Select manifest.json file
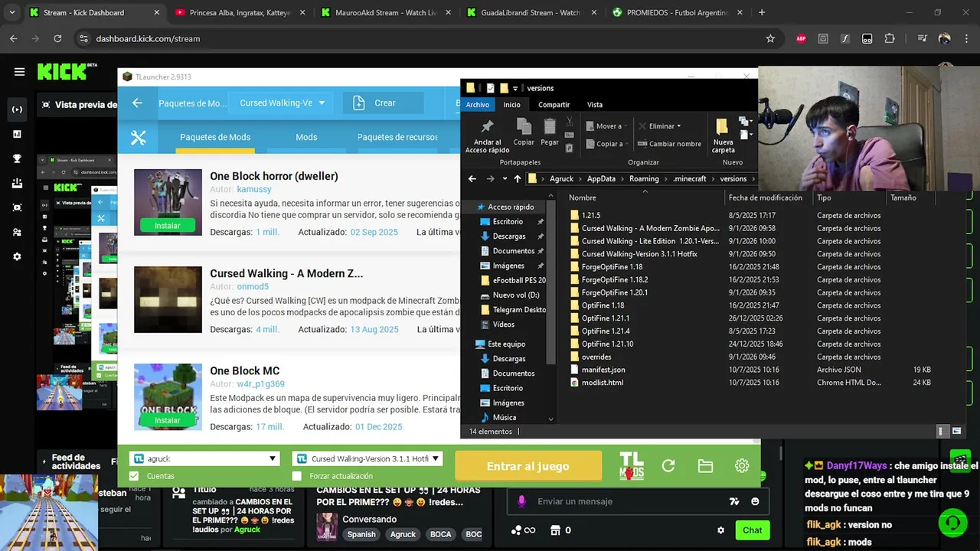980x551 pixels. [x=603, y=370]
